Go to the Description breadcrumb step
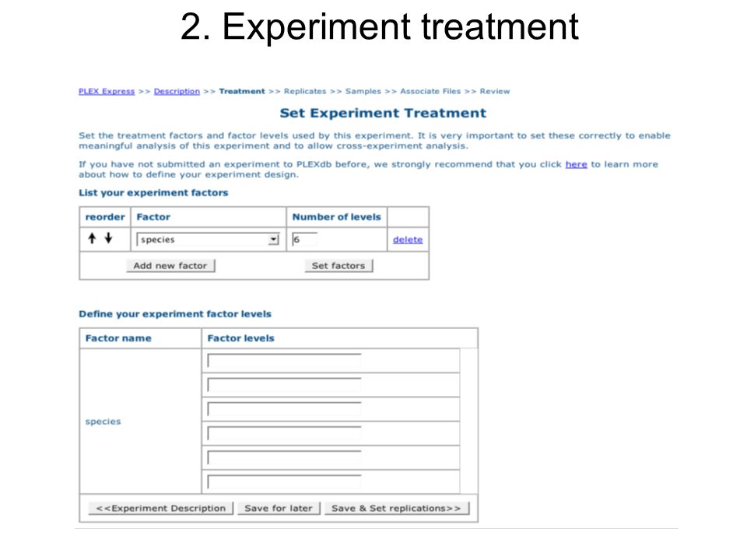 [x=177, y=92]
